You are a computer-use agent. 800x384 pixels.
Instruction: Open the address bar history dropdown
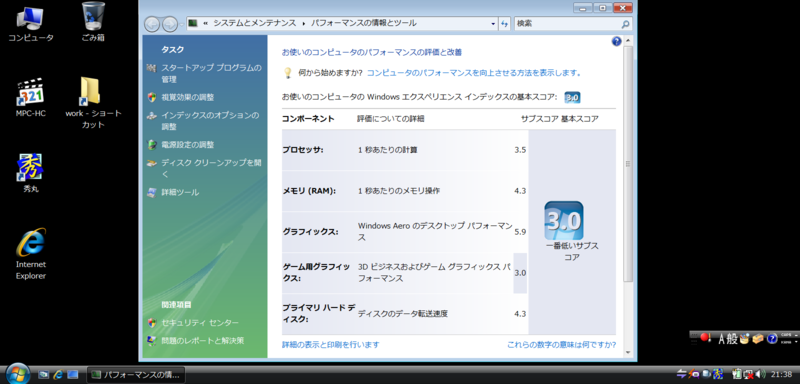(x=493, y=23)
